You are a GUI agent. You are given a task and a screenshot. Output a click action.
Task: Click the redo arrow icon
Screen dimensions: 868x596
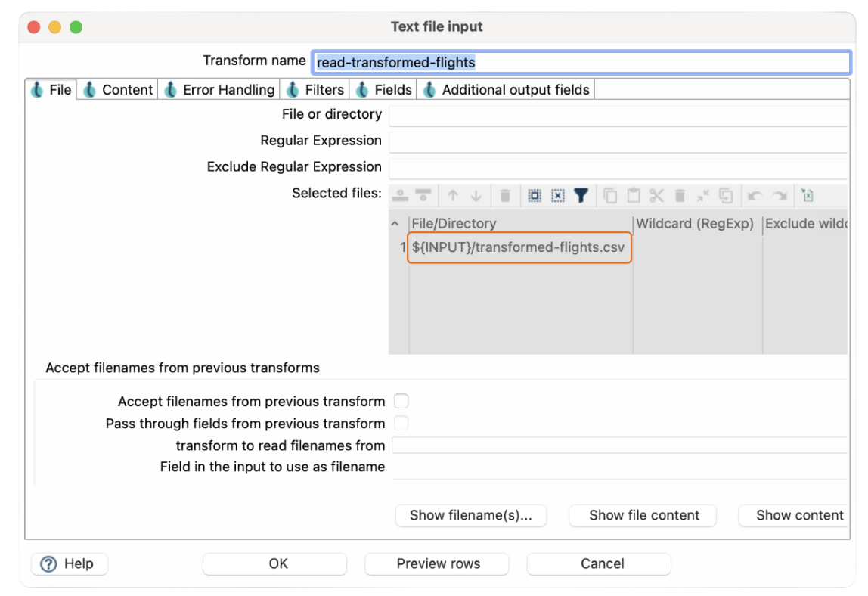click(780, 196)
